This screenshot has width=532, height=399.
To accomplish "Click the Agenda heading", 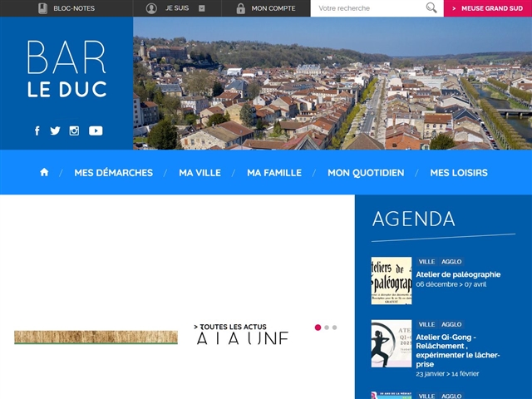I will click(x=413, y=219).
